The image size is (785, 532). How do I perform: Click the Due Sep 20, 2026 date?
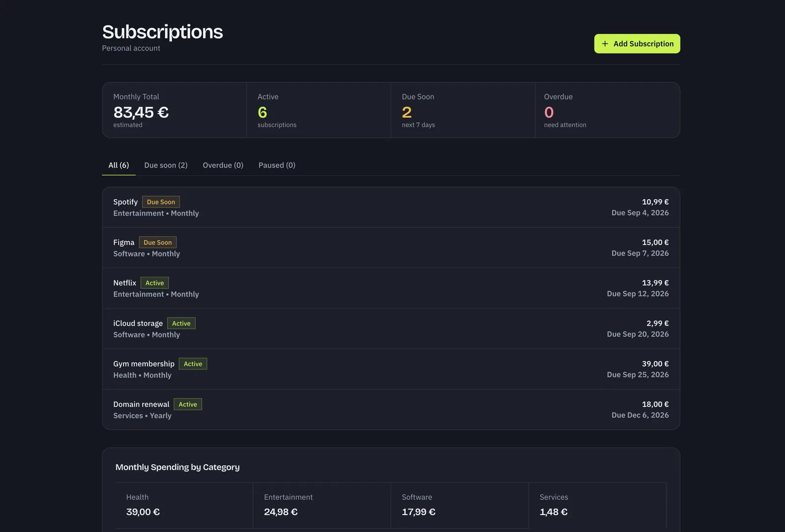point(638,334)
